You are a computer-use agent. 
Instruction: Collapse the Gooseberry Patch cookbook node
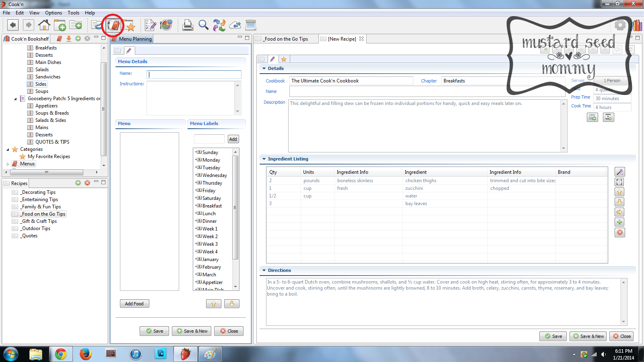(15, 99)
